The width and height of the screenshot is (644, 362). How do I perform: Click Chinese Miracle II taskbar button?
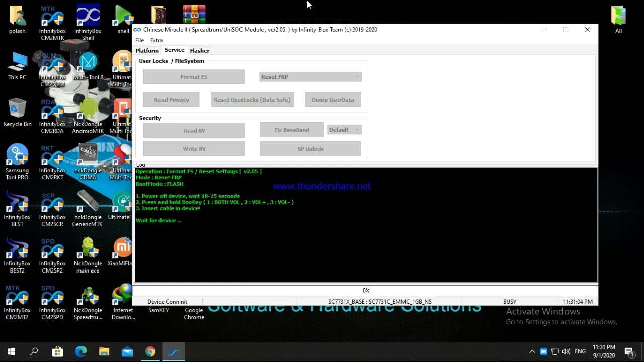coord(174,352)
